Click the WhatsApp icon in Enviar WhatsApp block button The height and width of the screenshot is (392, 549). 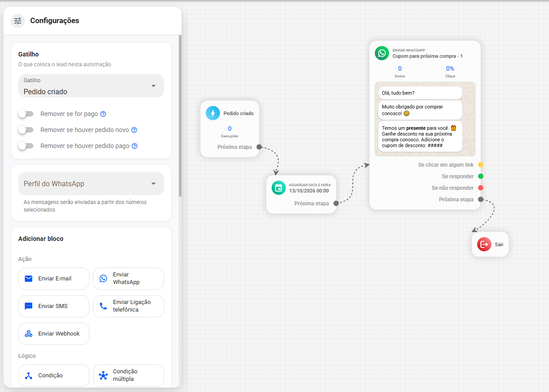pyautogui.click(x=103, y=279)
